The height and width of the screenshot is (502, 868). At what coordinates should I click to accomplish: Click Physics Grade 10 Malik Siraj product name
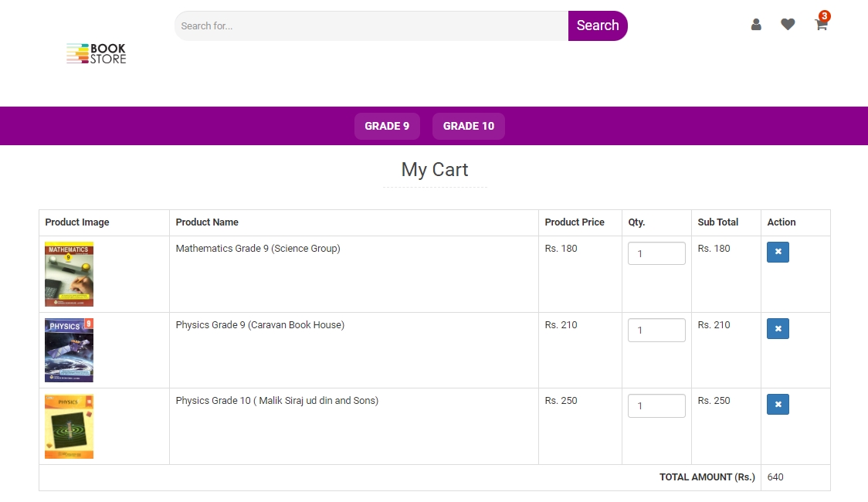coord(276,401)
